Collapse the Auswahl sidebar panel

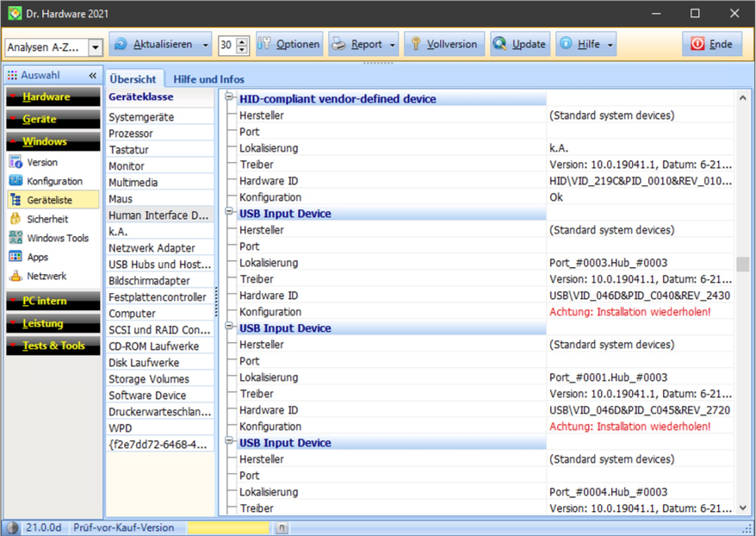click(x=93, y=76)
